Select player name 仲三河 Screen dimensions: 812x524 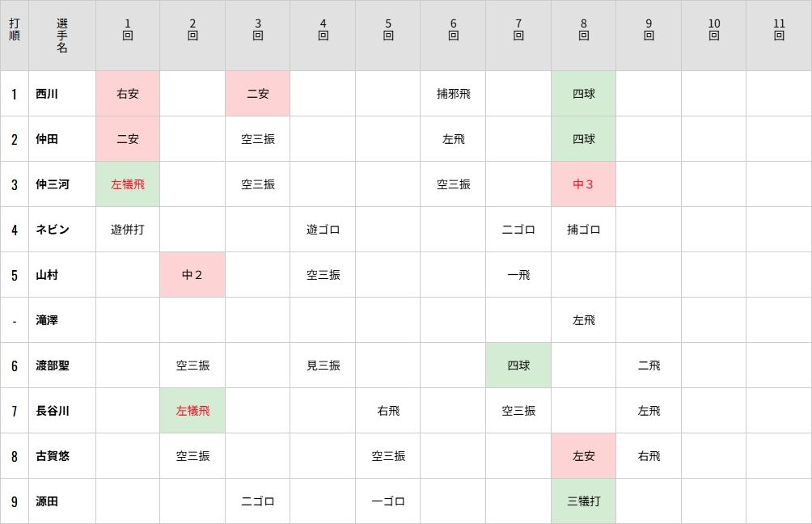(x=53, y=184)
